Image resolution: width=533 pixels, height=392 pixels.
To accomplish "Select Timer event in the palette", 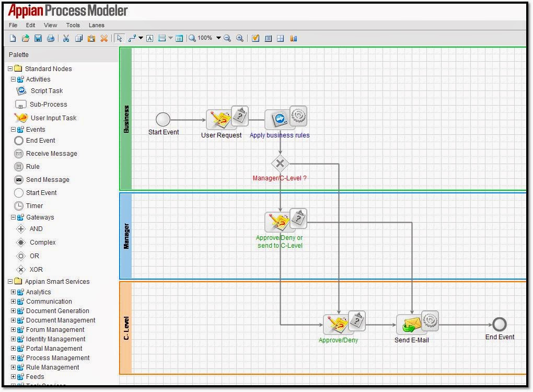I will [29, 206].
